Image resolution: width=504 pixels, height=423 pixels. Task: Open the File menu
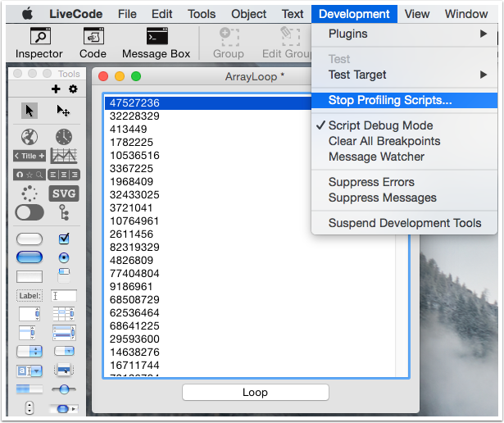point(127,14)
